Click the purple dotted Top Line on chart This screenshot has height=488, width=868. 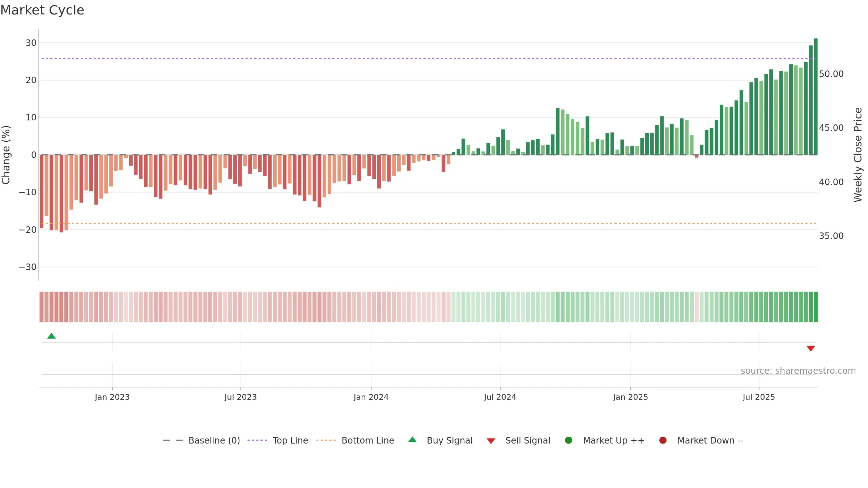tap(429, 59)
